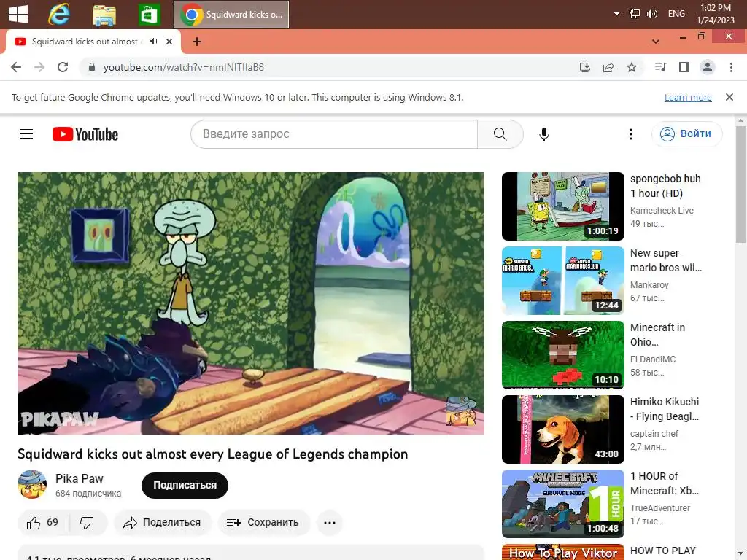
Task: Close the Squidward YouTube tab
Action: tap(169, 42)
